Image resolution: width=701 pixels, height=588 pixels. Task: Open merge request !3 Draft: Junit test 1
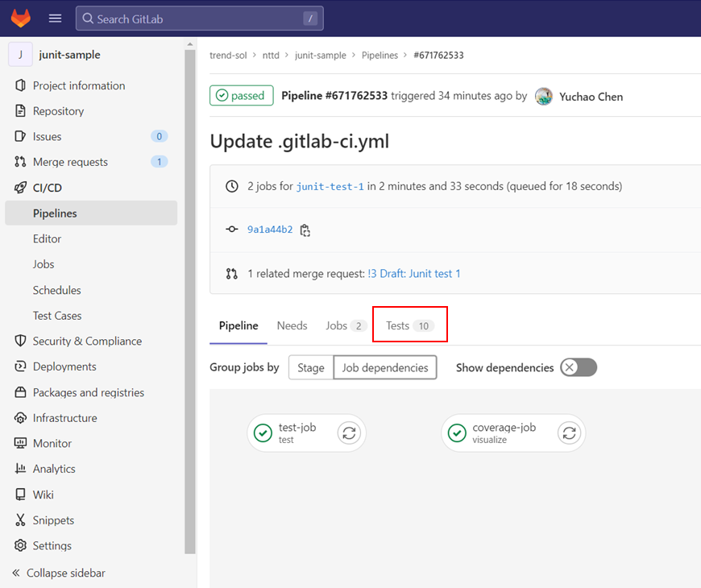coord(414,273)
